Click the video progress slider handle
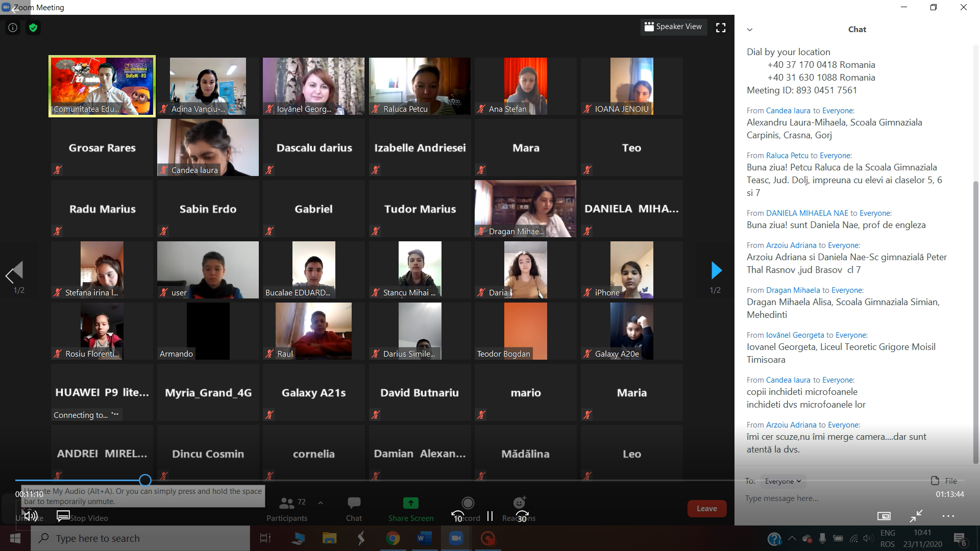 (x=145, y=480)
